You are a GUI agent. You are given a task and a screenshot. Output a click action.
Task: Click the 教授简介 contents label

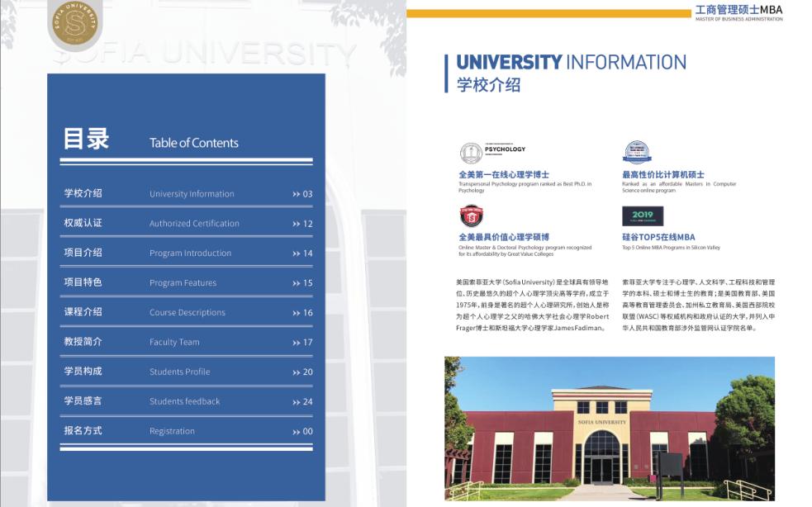coord(83,341)
